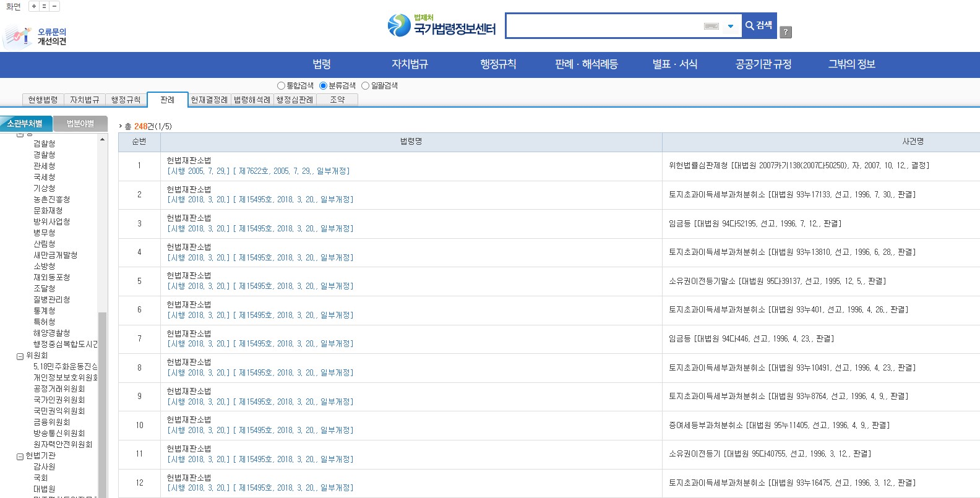980x498 pixels.
Task: Select the 일괄검색 radio button
Action: pos(365,86)
